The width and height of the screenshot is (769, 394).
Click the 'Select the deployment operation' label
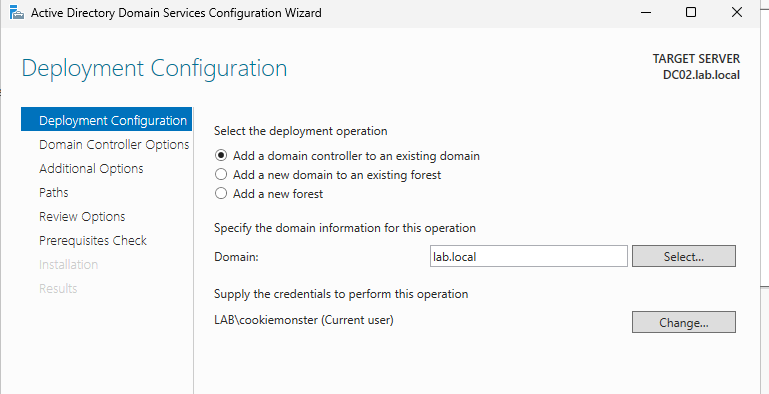click(301, 131)
